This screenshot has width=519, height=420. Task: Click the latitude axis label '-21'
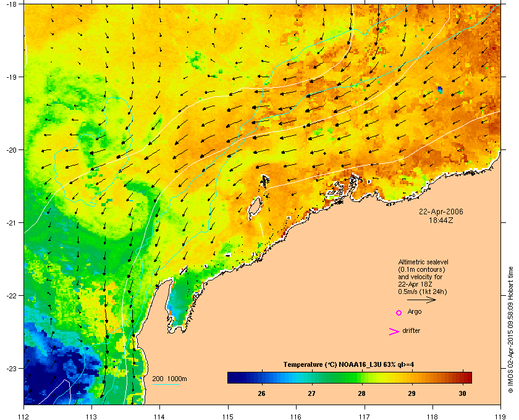(x=12, y=223)
